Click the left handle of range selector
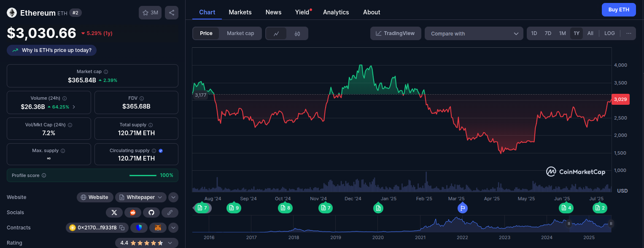644x248 pixels. pyautogui.click(x=569, y=223)
